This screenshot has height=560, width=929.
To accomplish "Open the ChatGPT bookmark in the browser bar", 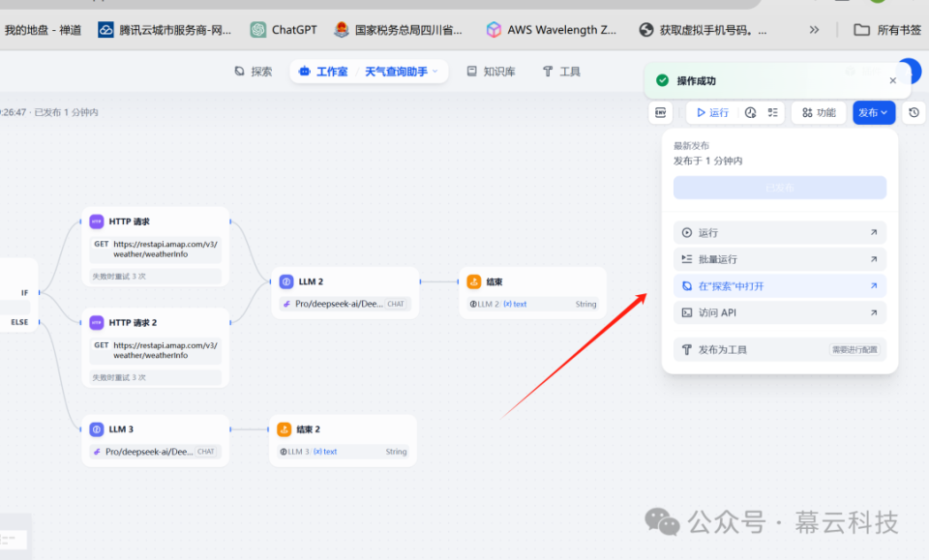I will pyautogui.click(x=283, y=29).
